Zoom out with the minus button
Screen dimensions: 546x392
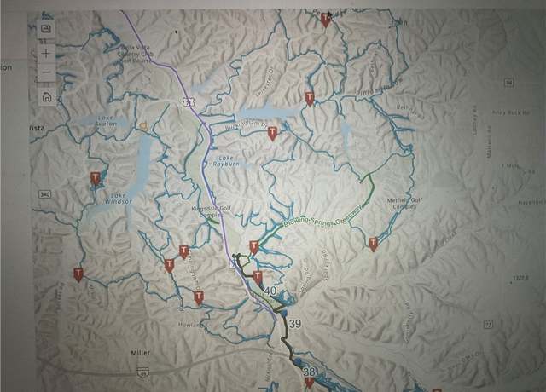[46, 72]
